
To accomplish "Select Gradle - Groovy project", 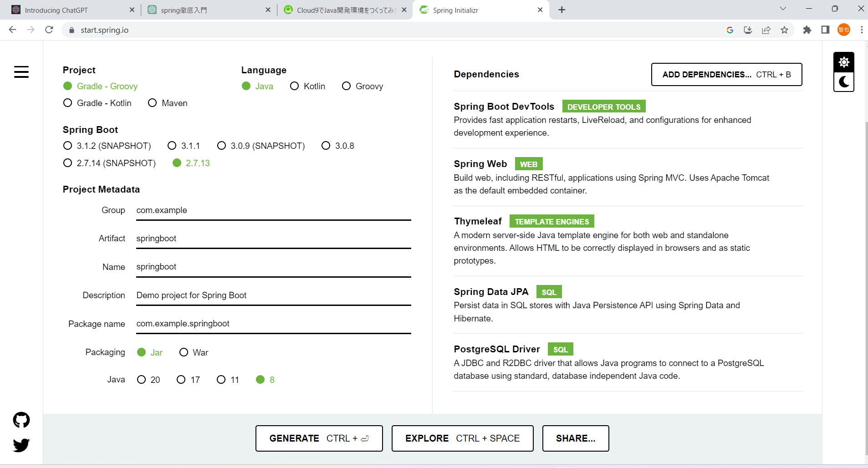I will 100,86.
